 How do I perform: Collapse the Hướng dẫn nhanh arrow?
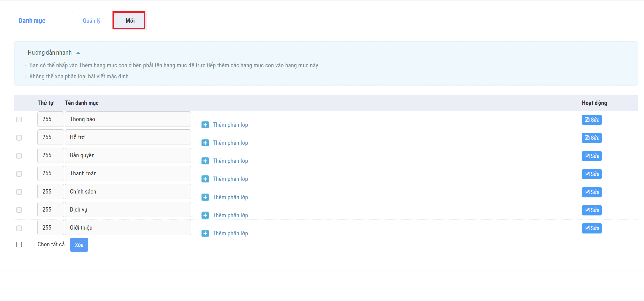[x=78, y=53]
